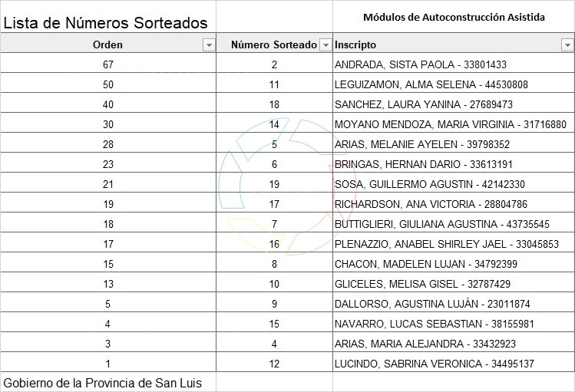575x392 pixels.
Task: Click the Orden column header
Action: click(107, 45)
